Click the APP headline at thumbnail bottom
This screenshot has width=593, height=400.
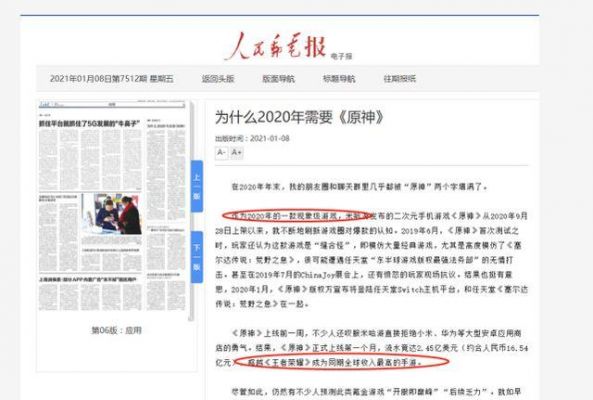click(x=88, y=279)
